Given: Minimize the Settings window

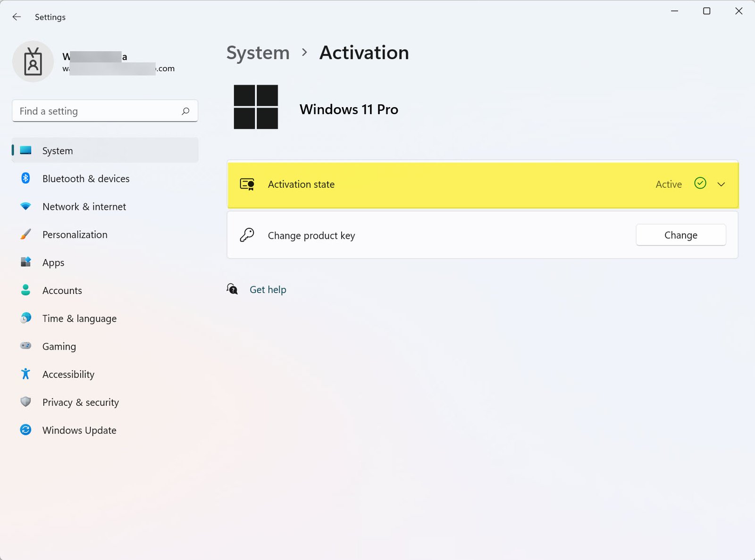Looking at the screenshot, I should (x=674, y=11).
